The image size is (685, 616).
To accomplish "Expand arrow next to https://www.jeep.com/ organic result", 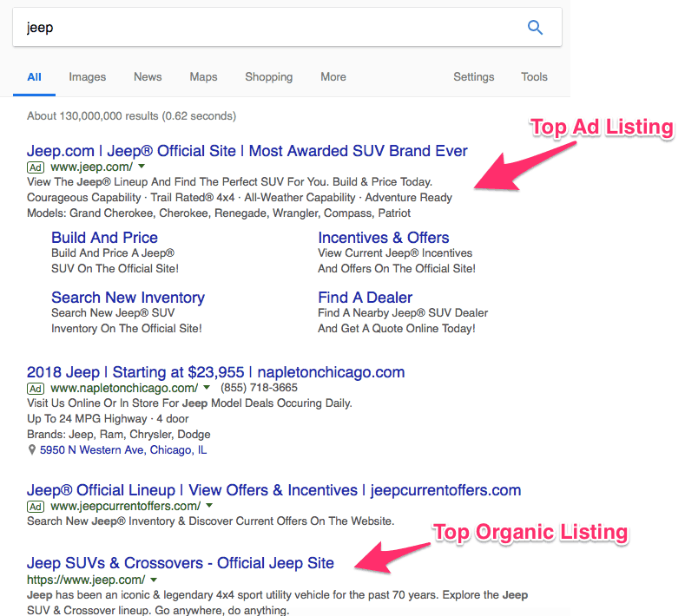I will tap(154, 580).
